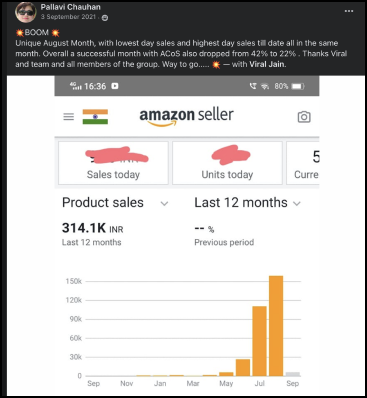Tap the India flag marketplace icon
This screenshot has width=367, height=398.
(x=95, y=117)
